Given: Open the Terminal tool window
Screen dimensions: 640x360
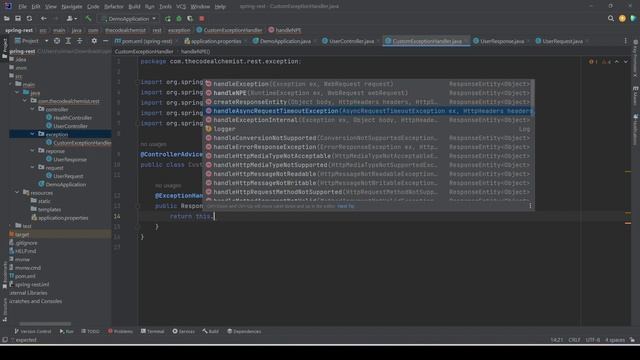Looking at the screenshot, I should coord(152,331).
